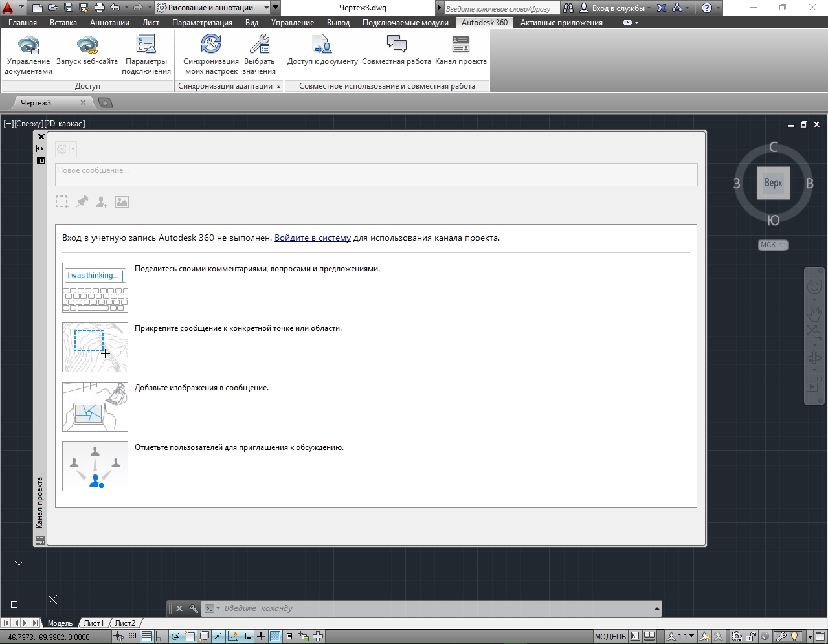Toggle Infer constraints in status bar
Viewport: 828px width, 644px height.
(118, 636)
